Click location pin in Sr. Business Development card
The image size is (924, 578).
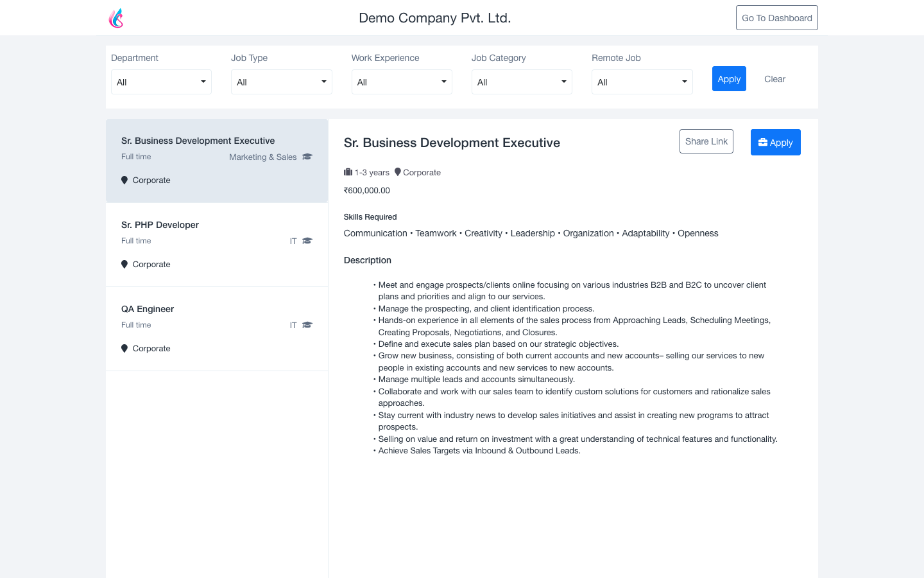click(x=124, y=180)
